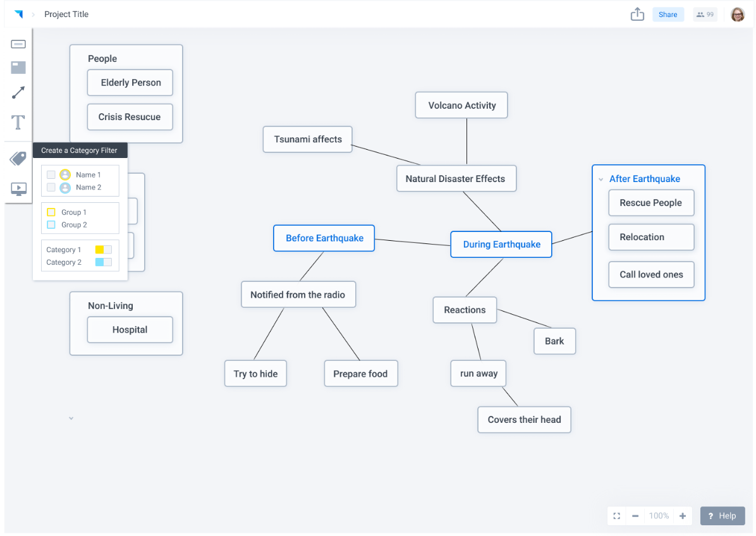
Task: Check the Name 2 checkbox
Action: tap(51, 187)
